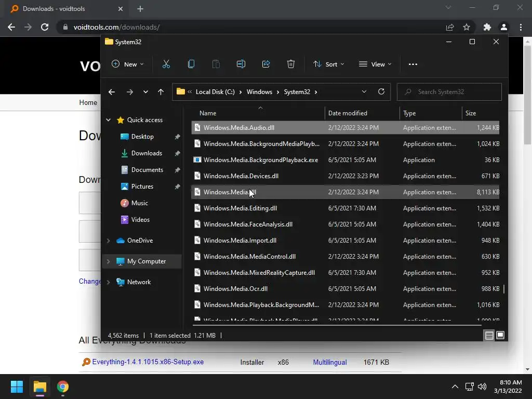Image resolution: width=532 pixels, height=399 pixels.
Task: Open the See more ellipsis menu
Action: coord(413,64)
